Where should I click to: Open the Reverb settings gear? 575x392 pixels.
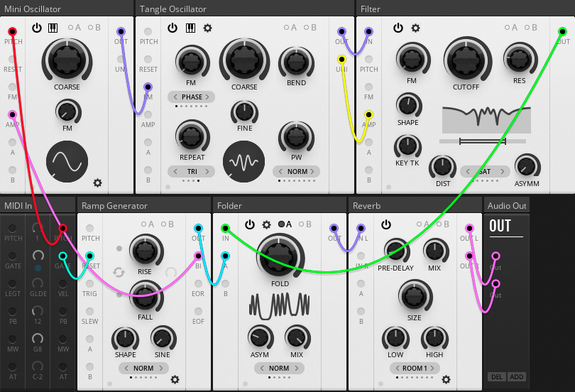(x=446, y=380)
